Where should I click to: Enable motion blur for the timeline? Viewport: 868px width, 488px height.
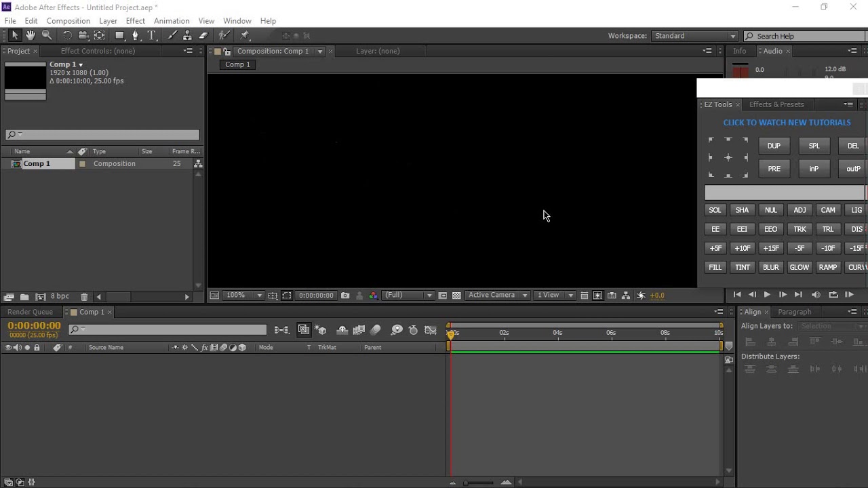376,330
